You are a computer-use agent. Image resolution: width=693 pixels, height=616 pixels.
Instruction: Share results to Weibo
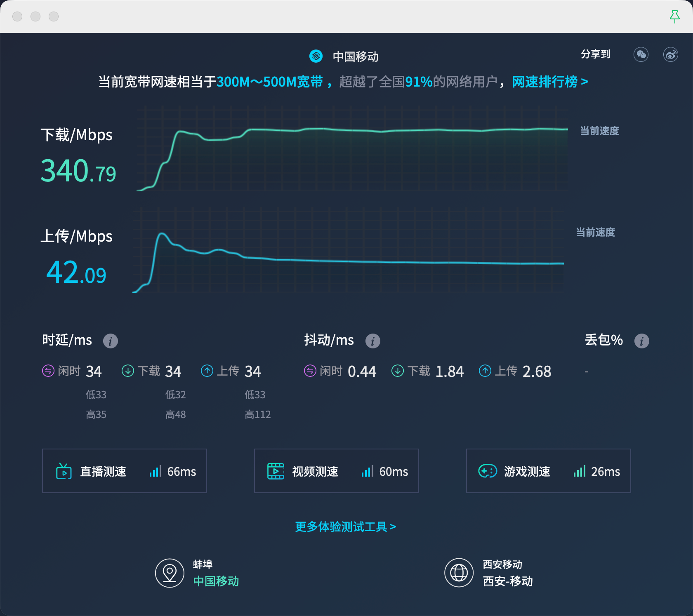pyautogui.click(x=670, y=54)
